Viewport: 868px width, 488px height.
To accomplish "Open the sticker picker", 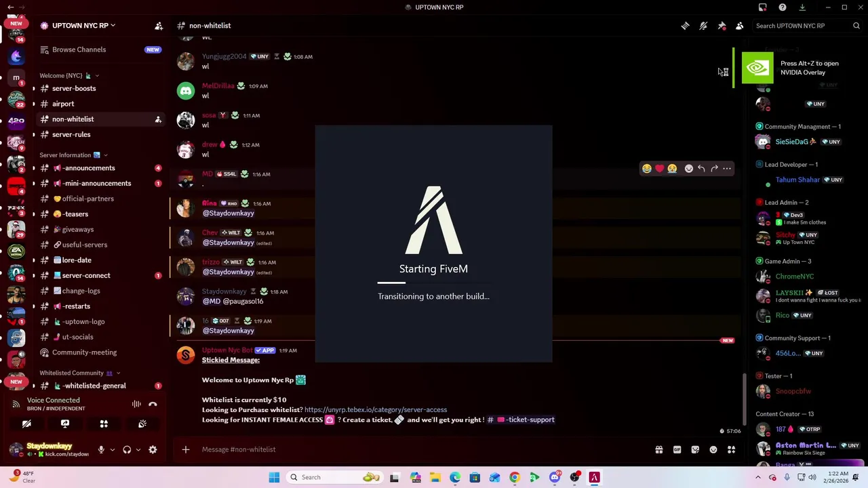I will point(695,449).
